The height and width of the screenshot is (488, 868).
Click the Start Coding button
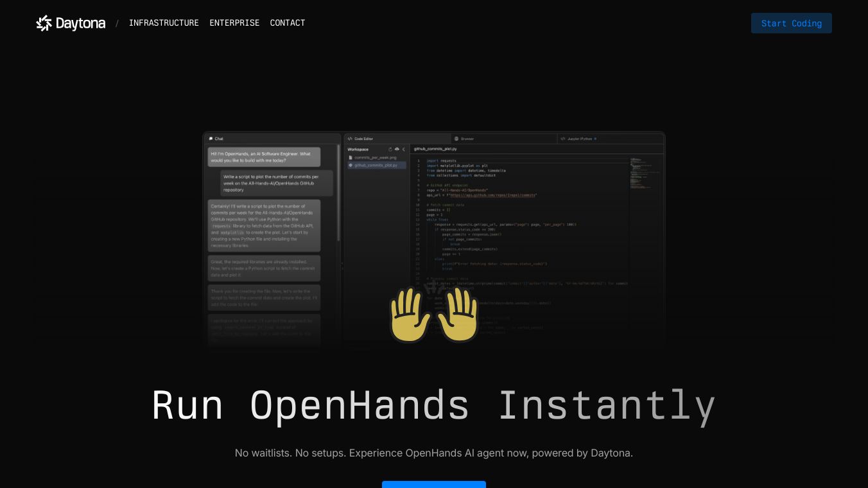[791, 23]
